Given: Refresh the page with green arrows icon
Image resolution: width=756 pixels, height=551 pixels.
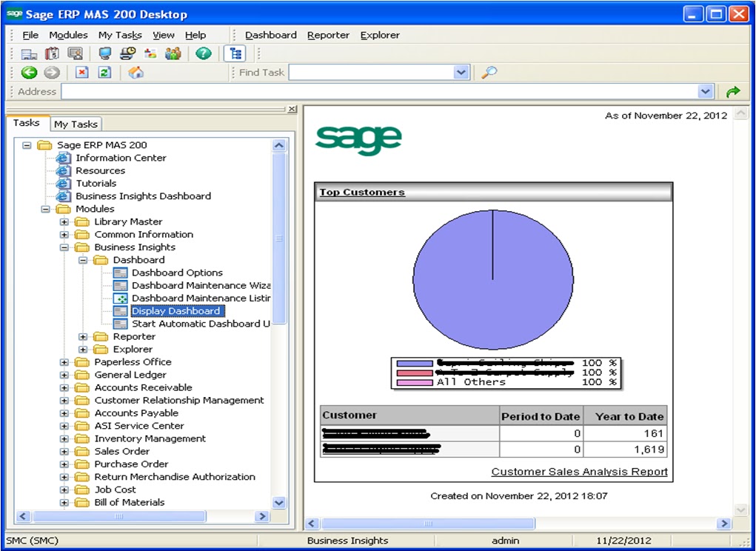Looking at the screenshot, I should click(104, 73).
